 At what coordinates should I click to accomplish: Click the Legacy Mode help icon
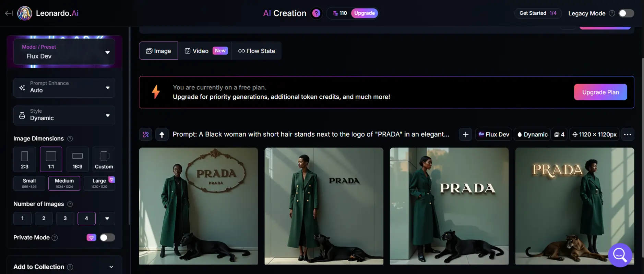click(x=612, y=13)
